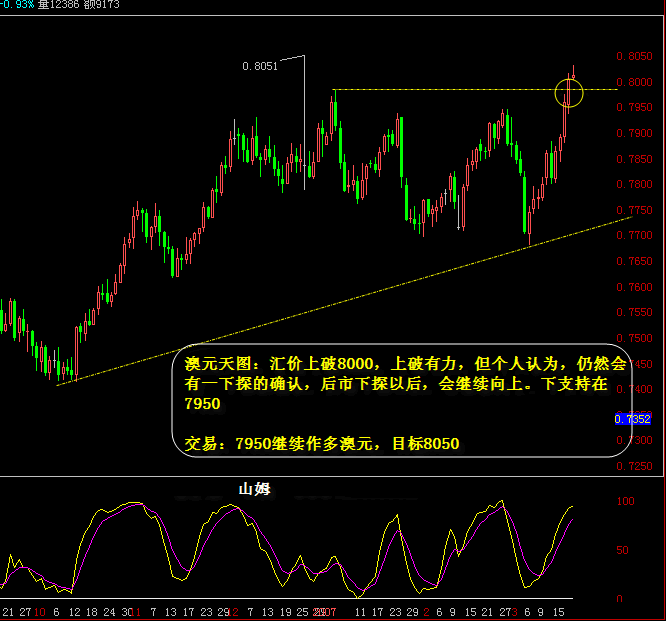Click the 0.8051 high price label
666x621 pixels.
pos(260,66)
